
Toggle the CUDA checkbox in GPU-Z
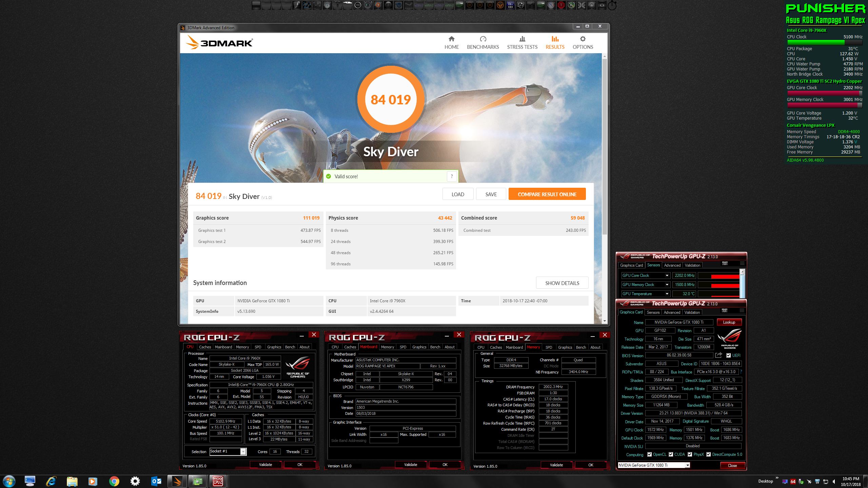(x=671, y=454)
